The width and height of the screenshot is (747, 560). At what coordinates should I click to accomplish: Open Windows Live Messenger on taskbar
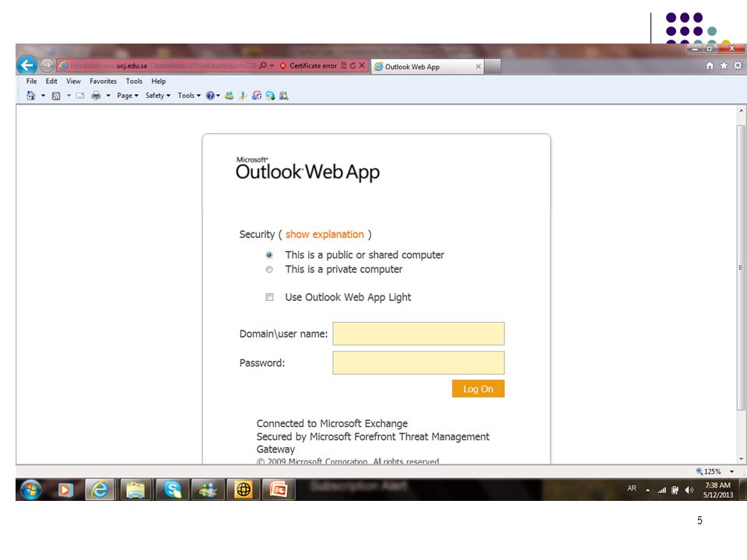(208, 489)
